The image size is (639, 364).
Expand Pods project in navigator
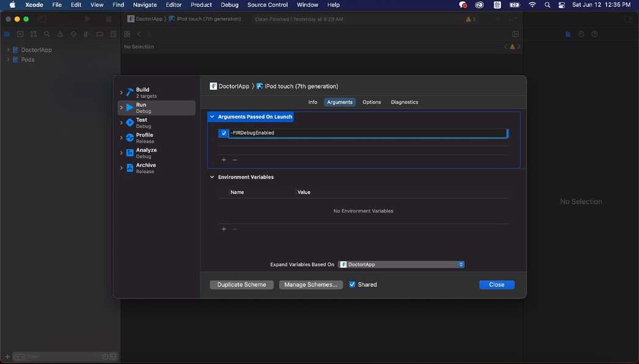[x=8, y=59]
